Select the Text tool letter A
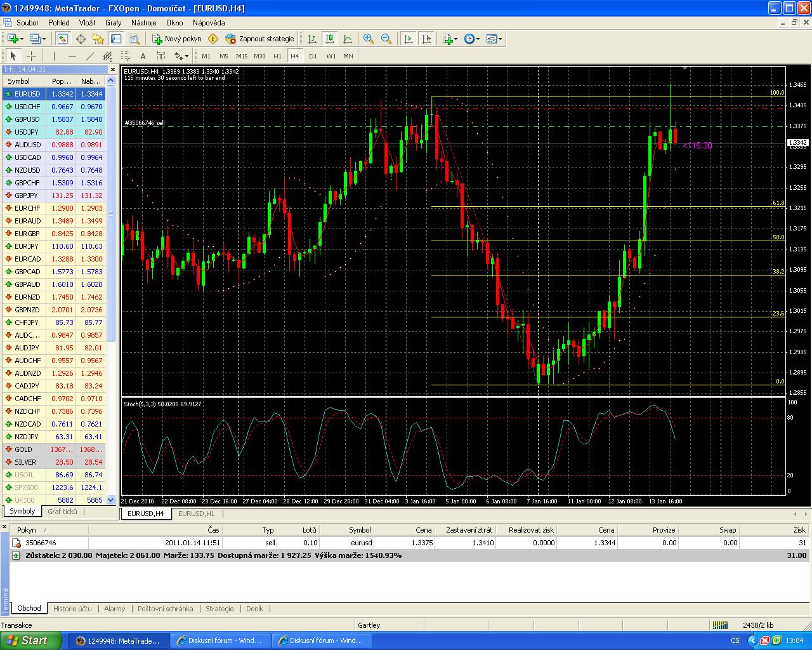Image resolution: width=812 pixels, height=650 pixels. click(143, 56)
